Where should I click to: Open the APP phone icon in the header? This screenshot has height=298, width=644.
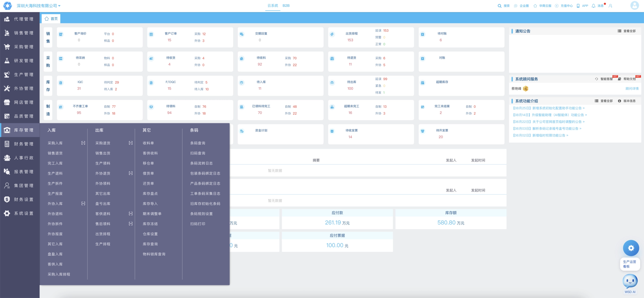coord(578,6)
